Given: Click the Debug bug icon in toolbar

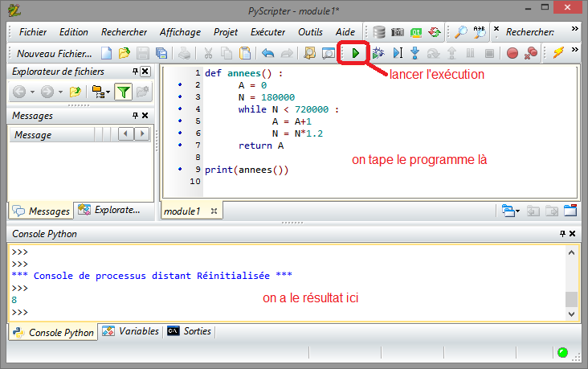Looking at the screenshot, I should tap(377, 54).
